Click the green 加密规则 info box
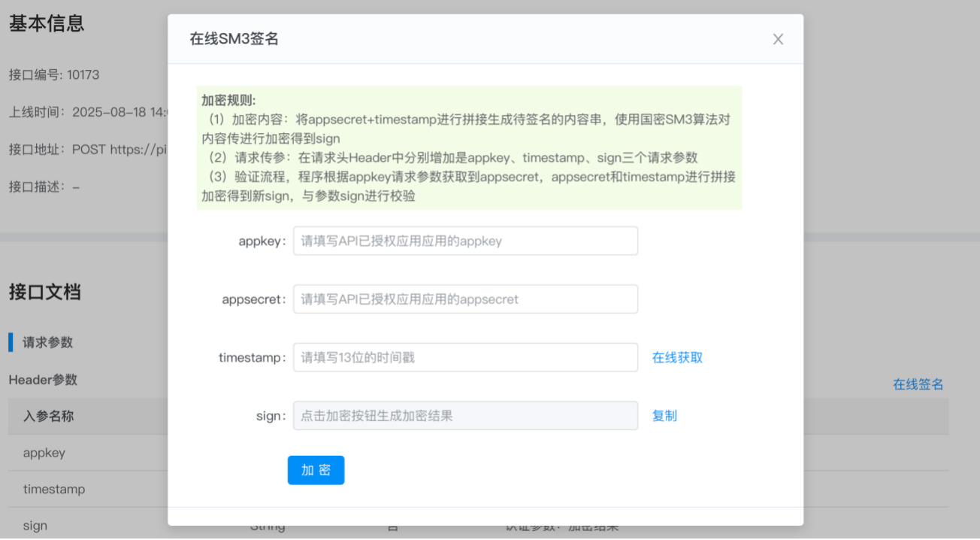This screenshot has width=980, height=540. pos(469,148)
